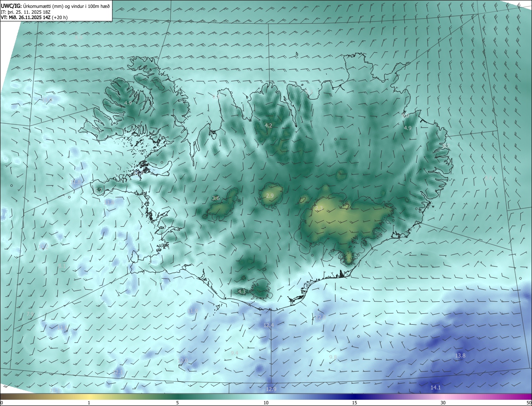Click the 3.6 value on Langjökull glacier
Image resolution: width=532 pixels, height=406 pixels.
click(216, 198)
